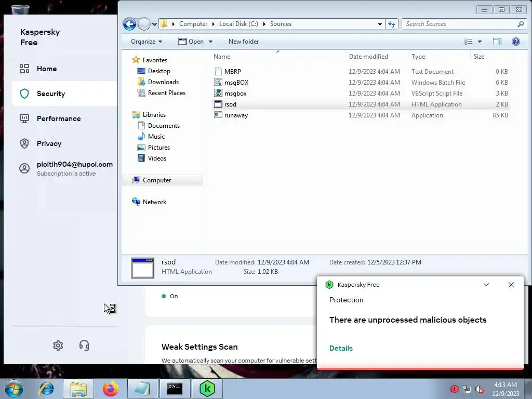Open Privacy section in Kaspersky
This screenshot has height=399, width=532.
pos(49,143)
